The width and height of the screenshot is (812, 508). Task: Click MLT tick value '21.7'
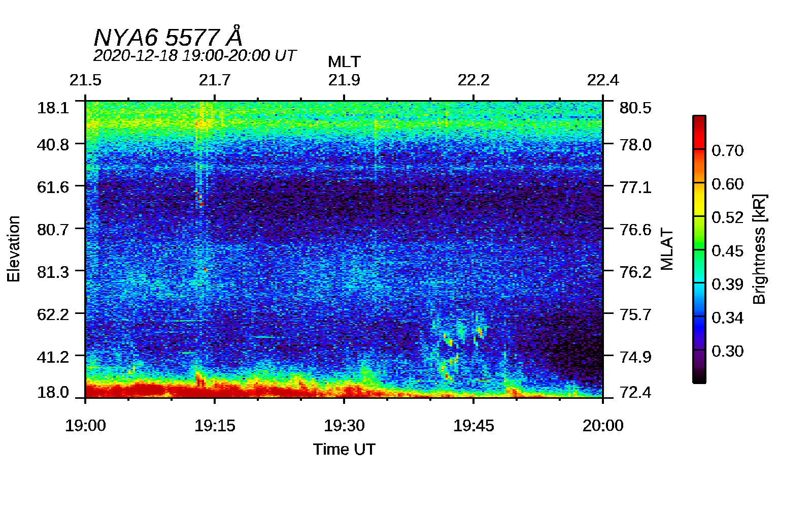pyautogui.click(x=215, y=80)
